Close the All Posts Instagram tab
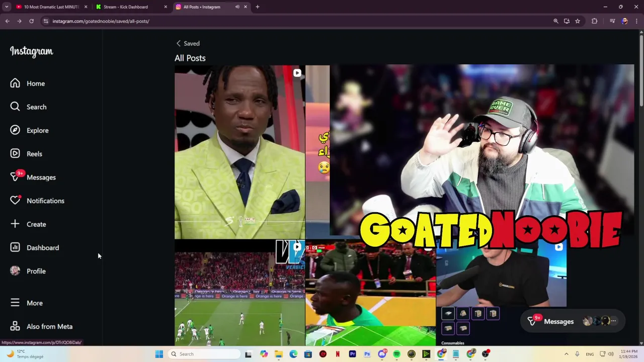Image resolution: width=644 pixels, height=362 pixels. coord(246,7)
